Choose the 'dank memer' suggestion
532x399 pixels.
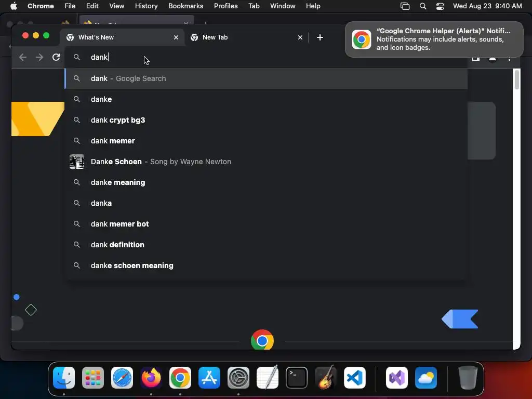tap(266, 141)
